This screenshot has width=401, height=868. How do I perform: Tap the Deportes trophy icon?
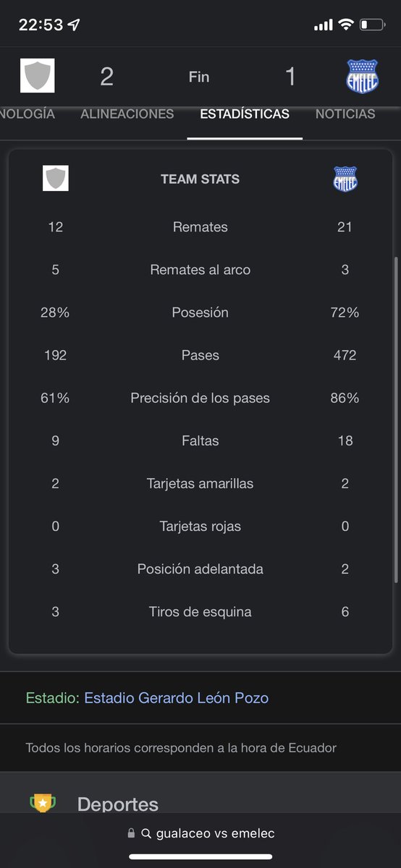[43, 804]
